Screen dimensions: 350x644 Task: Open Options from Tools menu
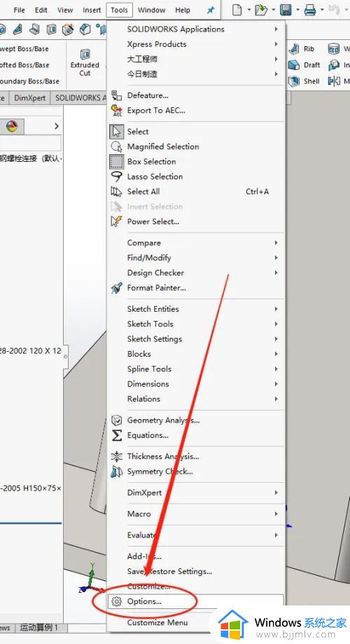click(x=196, y=601)
